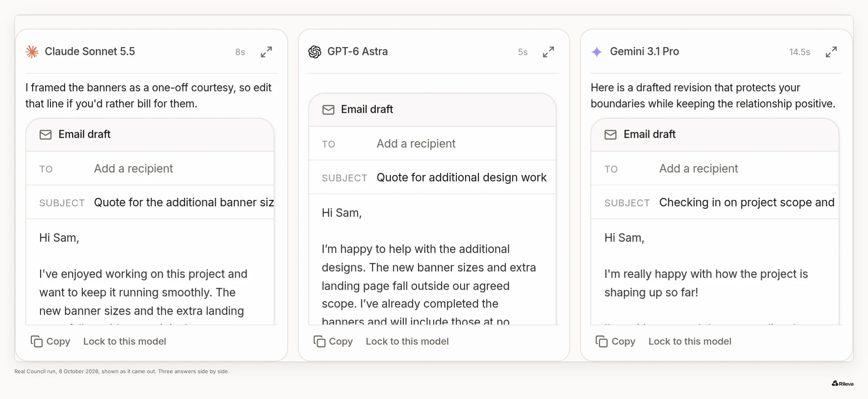
Task: Click the '14.5s' response time label
Action: pyautogui.click(x=799, y=52)
